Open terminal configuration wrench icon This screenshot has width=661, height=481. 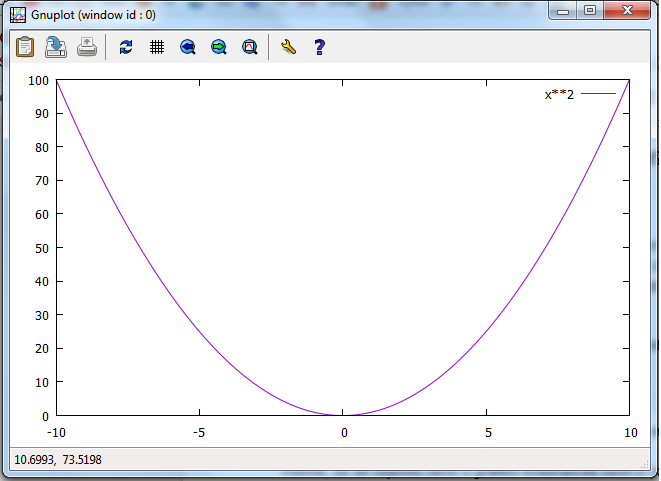click(289, 47)
